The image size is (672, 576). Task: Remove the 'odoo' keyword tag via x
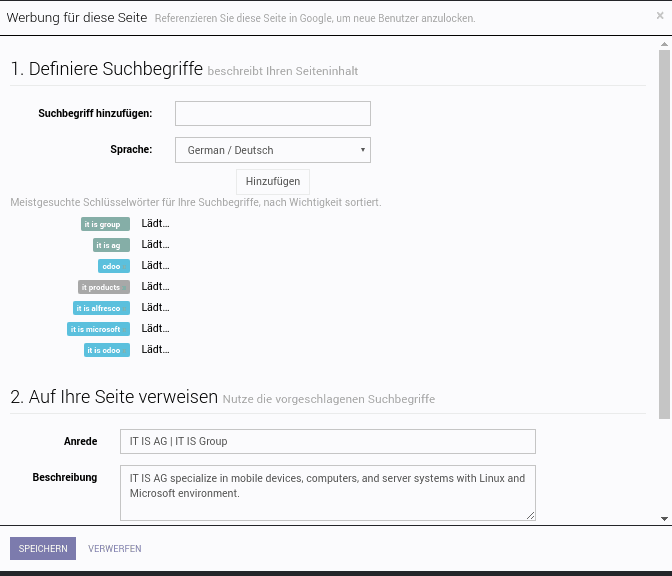pyautogui.click(x=124, y=267)
